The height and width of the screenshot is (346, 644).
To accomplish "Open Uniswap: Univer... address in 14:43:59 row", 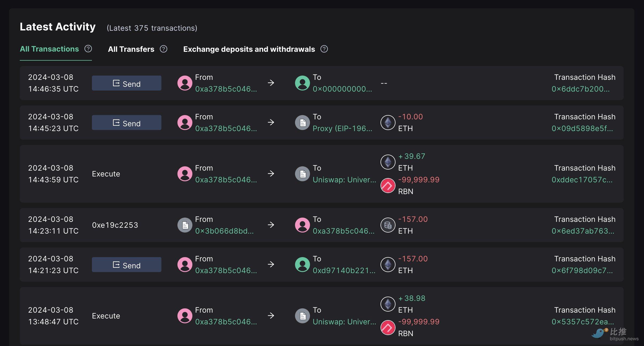I will (x=344, y=180).
